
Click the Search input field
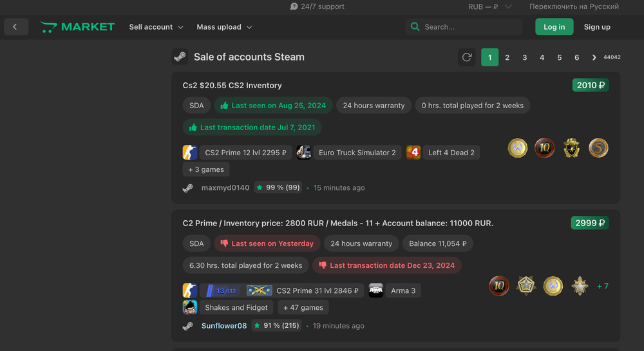coord(470,27)
